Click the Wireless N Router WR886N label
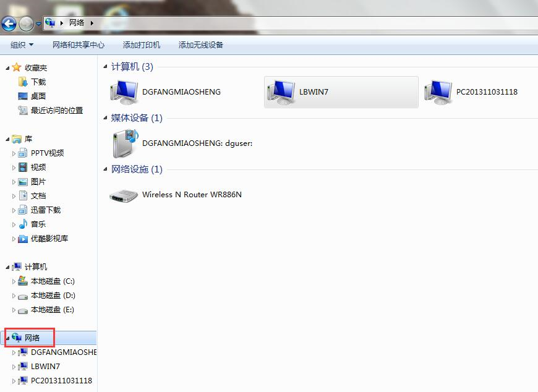This screenshot has height=392, width=538. 192,195
